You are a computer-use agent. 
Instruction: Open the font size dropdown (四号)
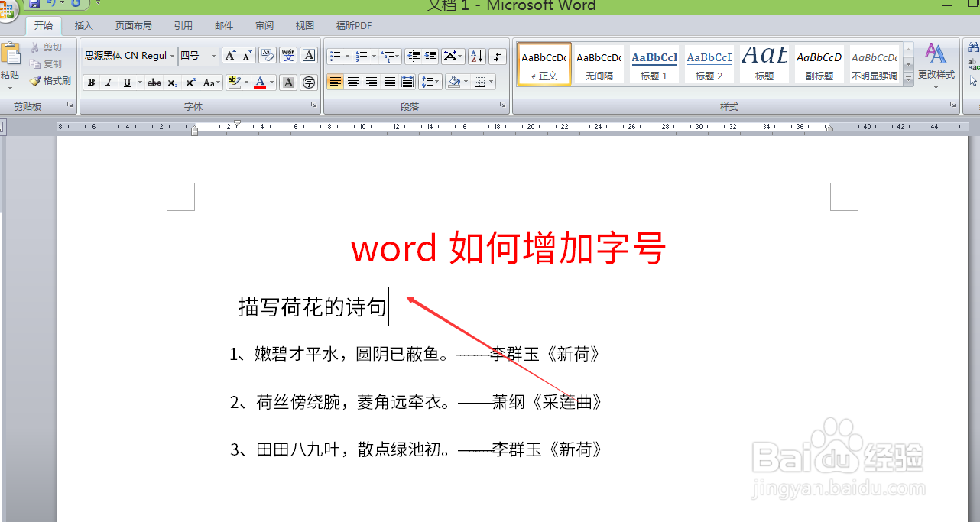point(213,56)
